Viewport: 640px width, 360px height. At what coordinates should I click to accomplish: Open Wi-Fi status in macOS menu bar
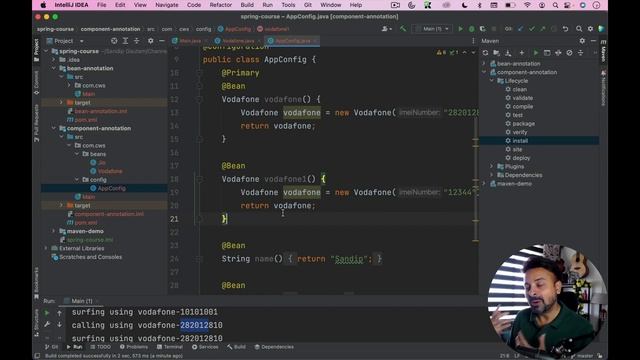click(x=527, y=5)
